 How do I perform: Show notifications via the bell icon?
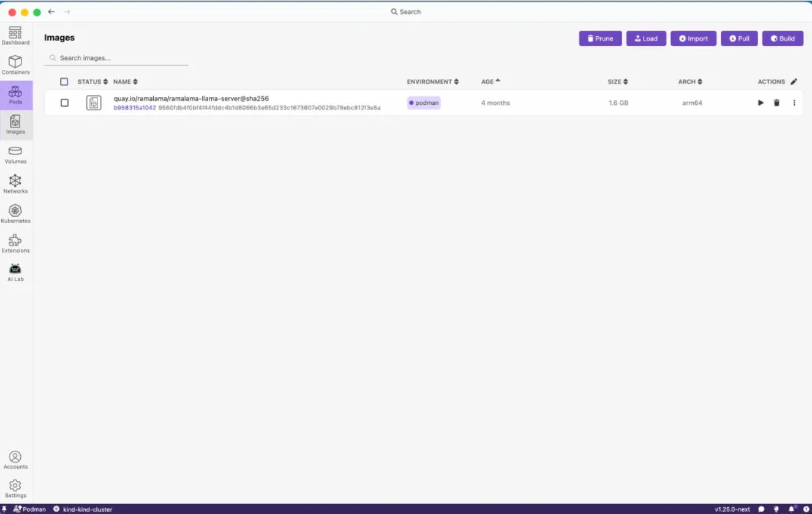(792, 509)
